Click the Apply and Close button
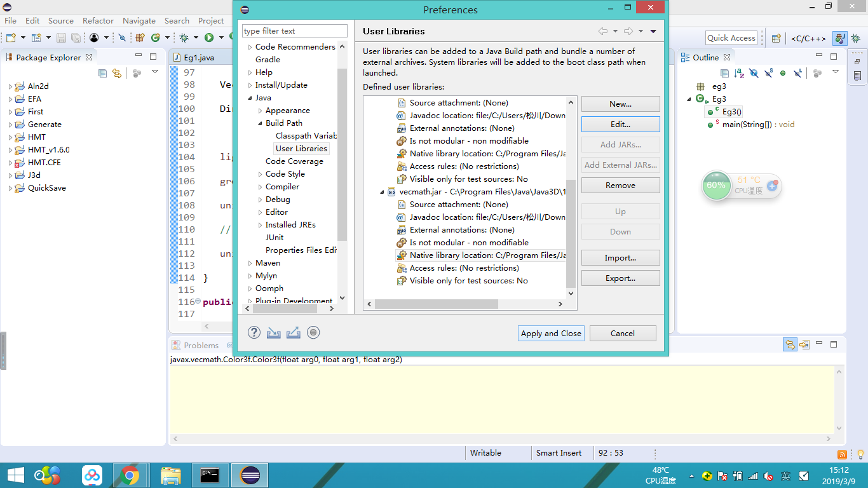 click(550, 333)
